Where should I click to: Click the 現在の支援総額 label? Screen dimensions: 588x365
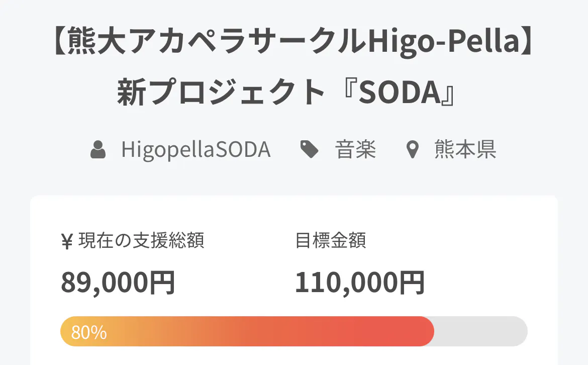[x=141, y=241]
